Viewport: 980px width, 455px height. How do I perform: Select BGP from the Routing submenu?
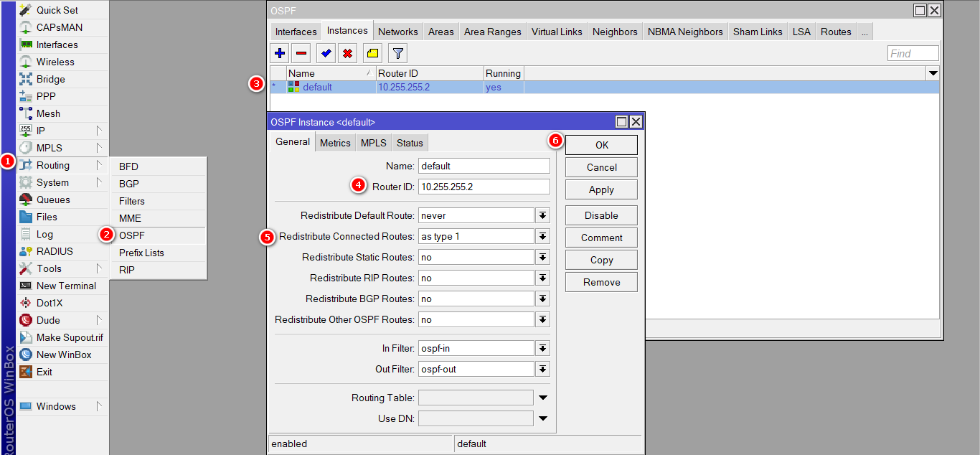coord(129,184)
